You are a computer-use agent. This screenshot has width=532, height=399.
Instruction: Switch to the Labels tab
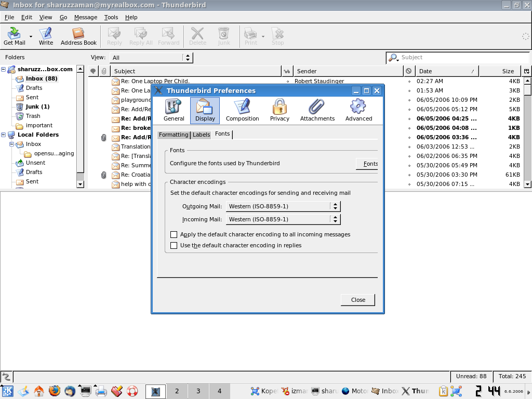tap(201, 135)
